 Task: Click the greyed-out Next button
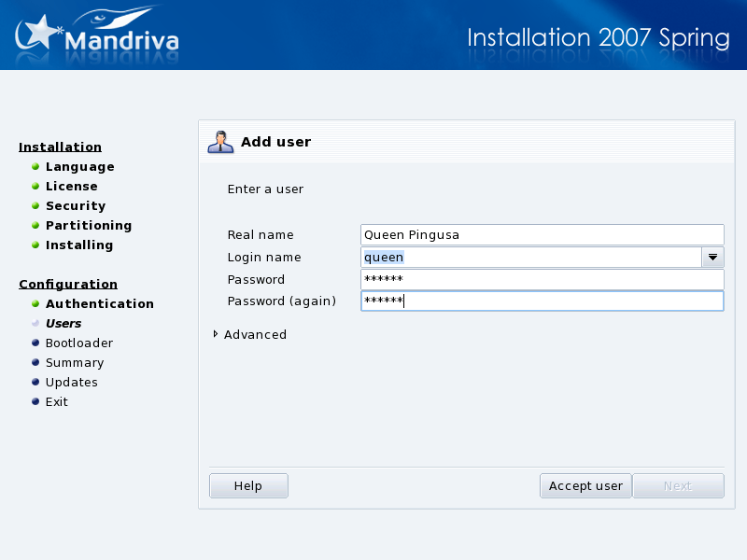click(678, 486)
